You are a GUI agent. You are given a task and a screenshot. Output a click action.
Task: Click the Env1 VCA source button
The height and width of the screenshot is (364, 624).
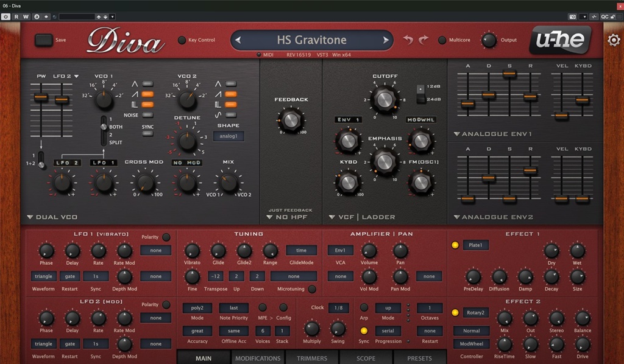click(x=340, y=250)
